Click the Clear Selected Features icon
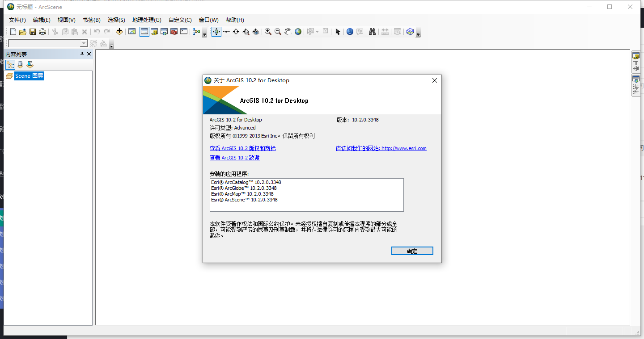Image resolution: width=644 pixels, height=339 pixels. (x=325, y=32)
